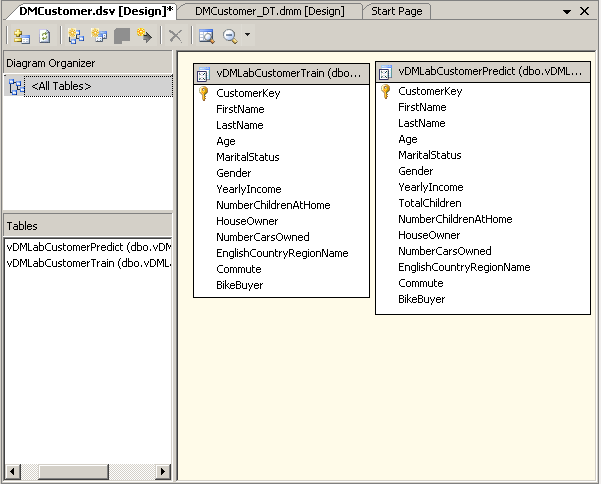Click the Diagram Organizer pane header
Image resolution: width=601 pixels, height=484 pixels.
(x=88, y=63)
